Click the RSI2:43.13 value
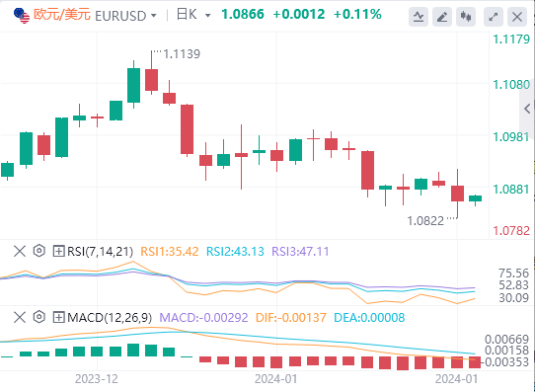This screenshot has height=392, width=535. point(235,252)
